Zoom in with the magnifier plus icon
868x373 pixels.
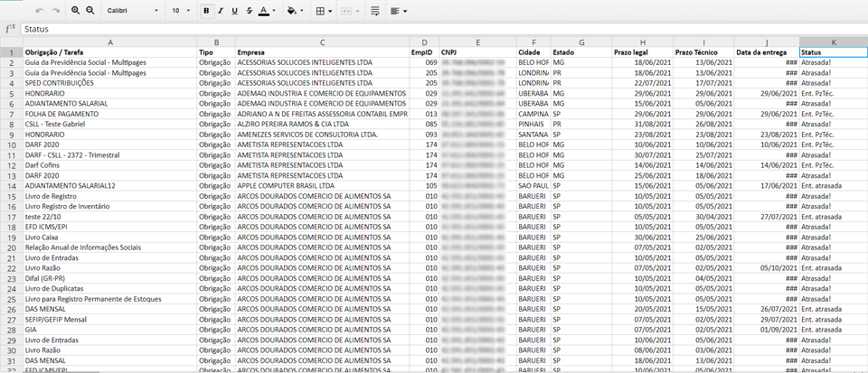coord(75,11)
